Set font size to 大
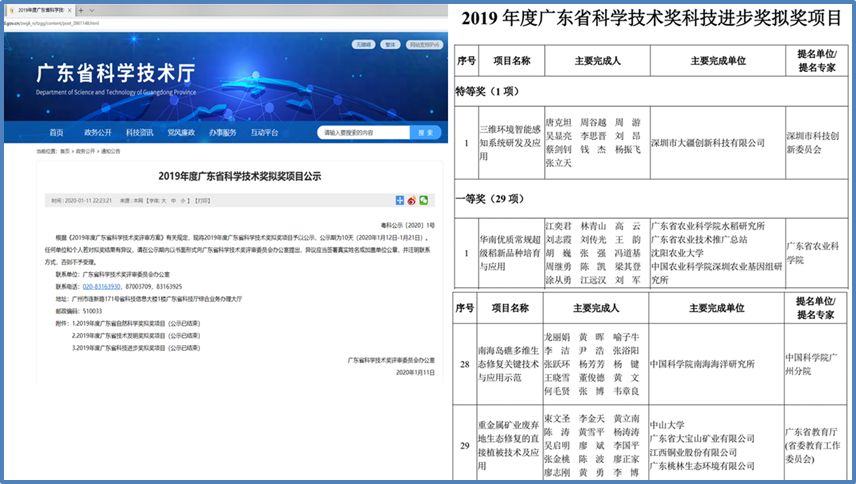 click(163, 201)
